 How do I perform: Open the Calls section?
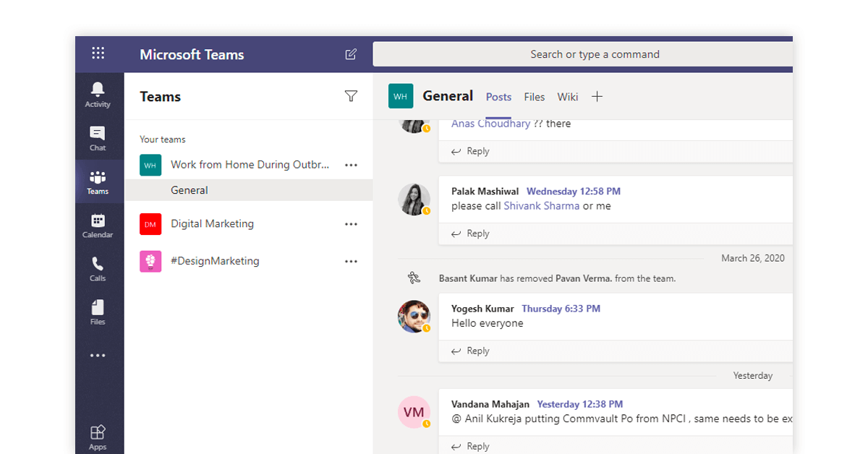[x=98, y=269]
